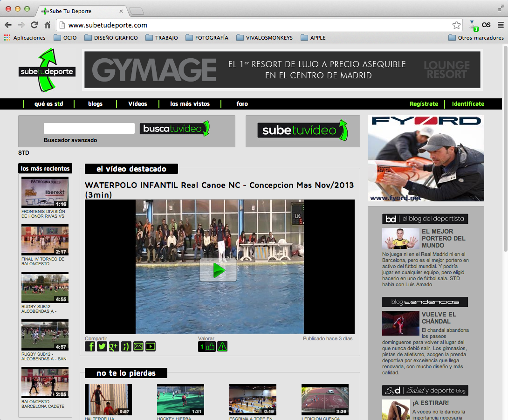Share video on Twitter icon
The image size is (508, 420).
pos(102,346)
